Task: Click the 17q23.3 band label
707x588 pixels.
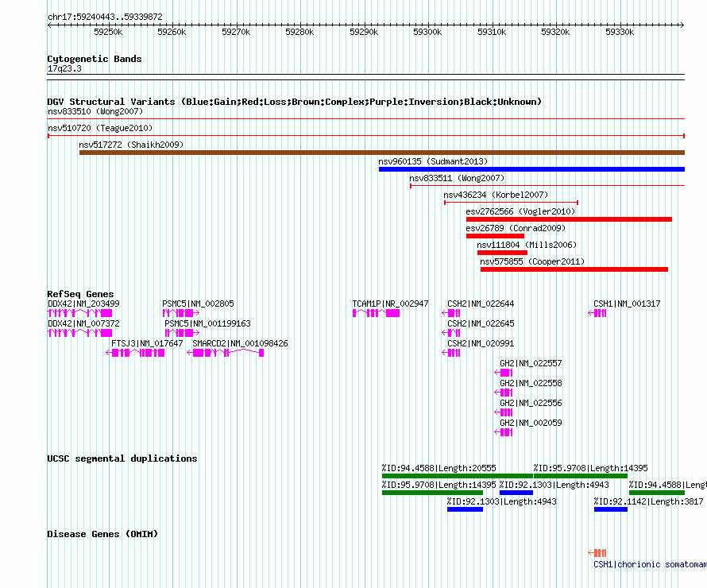Action: point(64,68)
